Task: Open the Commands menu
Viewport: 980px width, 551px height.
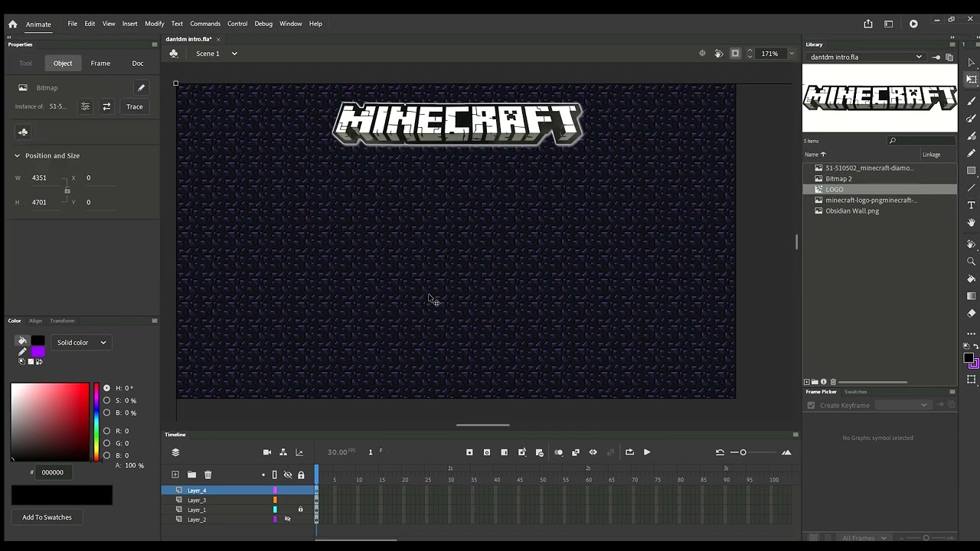Action: point(205,24)
